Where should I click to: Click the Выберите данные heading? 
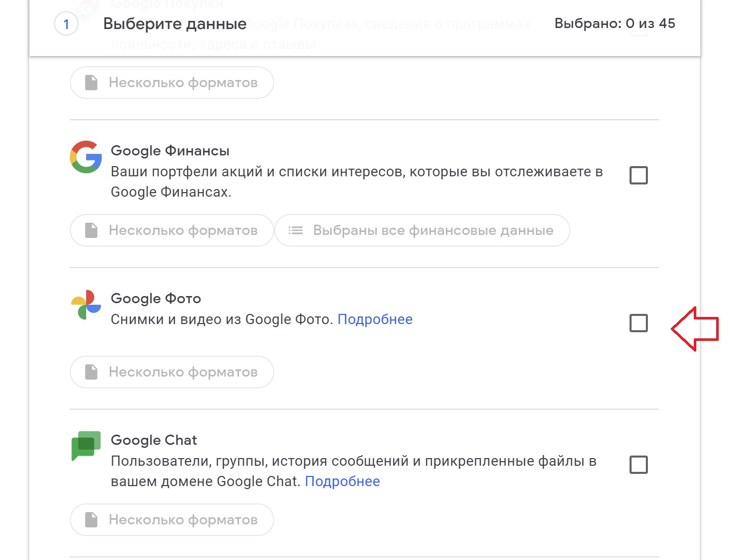(175, 24)
